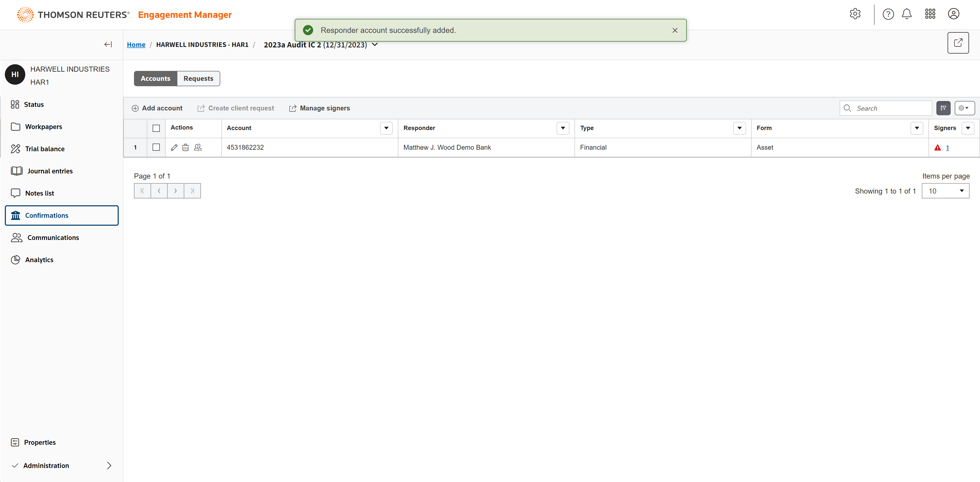Image resolution: width=980 pixels, height=482 pixels.
Task: Open the settings gear in top header
Action: point(855,14)
